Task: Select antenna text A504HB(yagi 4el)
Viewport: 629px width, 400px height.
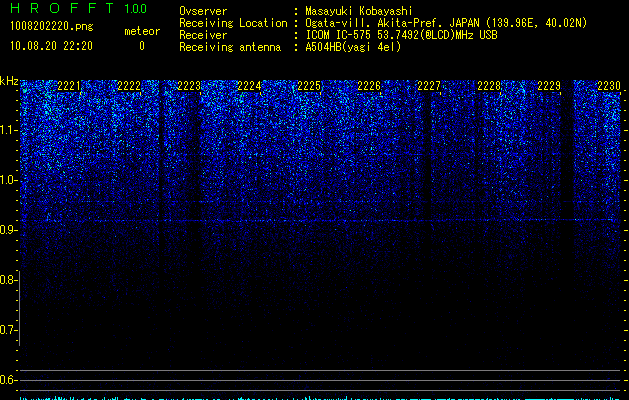Action: click(353, 47)
